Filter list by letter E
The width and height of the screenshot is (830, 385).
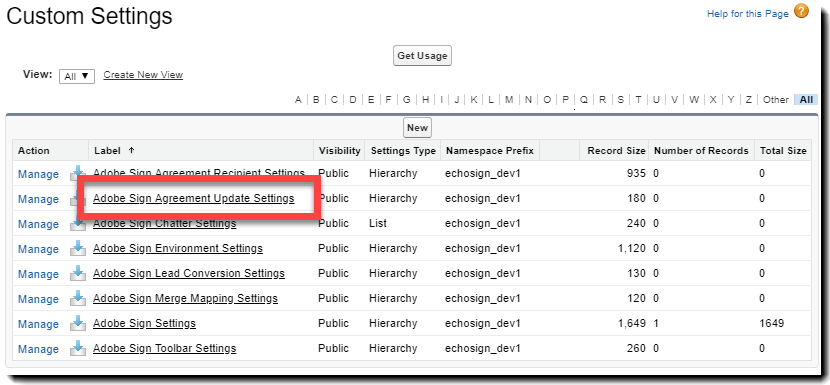click(x=371, y=100)
